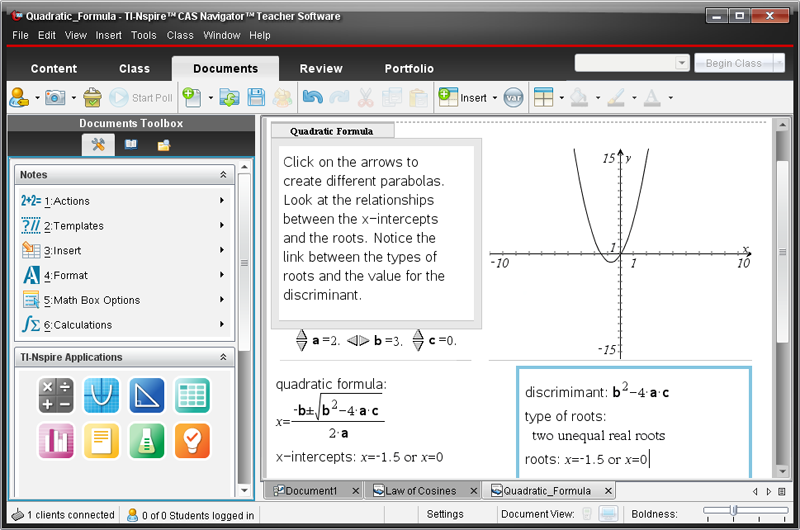Click the Undo arrow icon
This screenshot has height=530, width=800.
pyautogui.click(x=312, y=97)
